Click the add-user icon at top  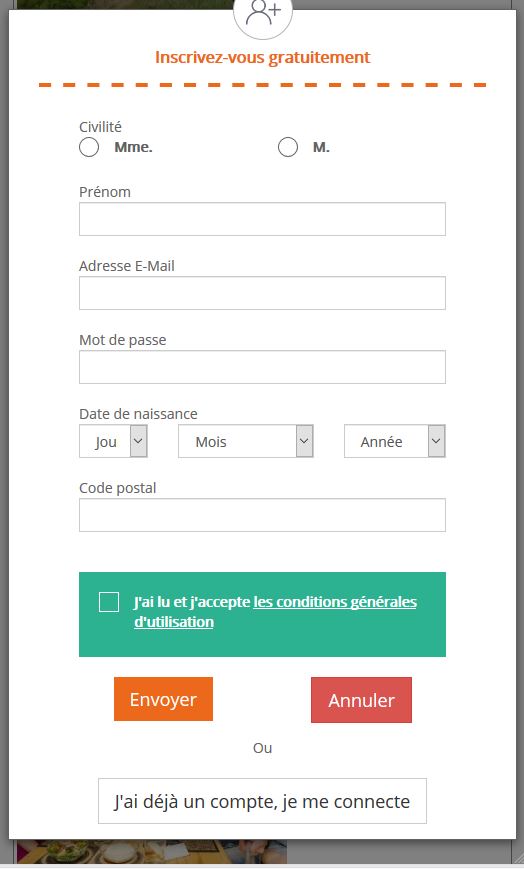[263, 12]
